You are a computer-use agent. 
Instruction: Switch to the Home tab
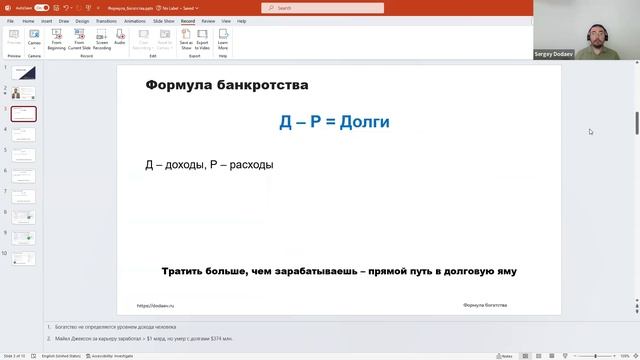[28, 21]
